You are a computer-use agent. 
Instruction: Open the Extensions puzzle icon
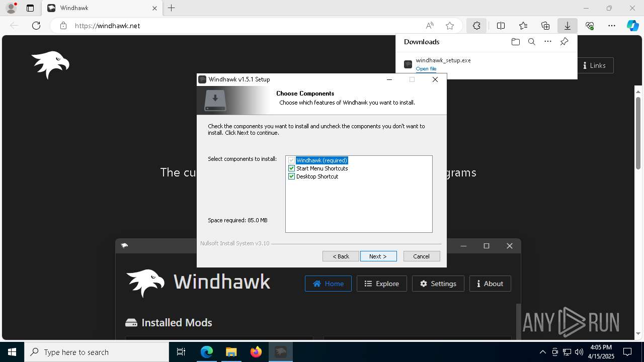click(476, 26)
